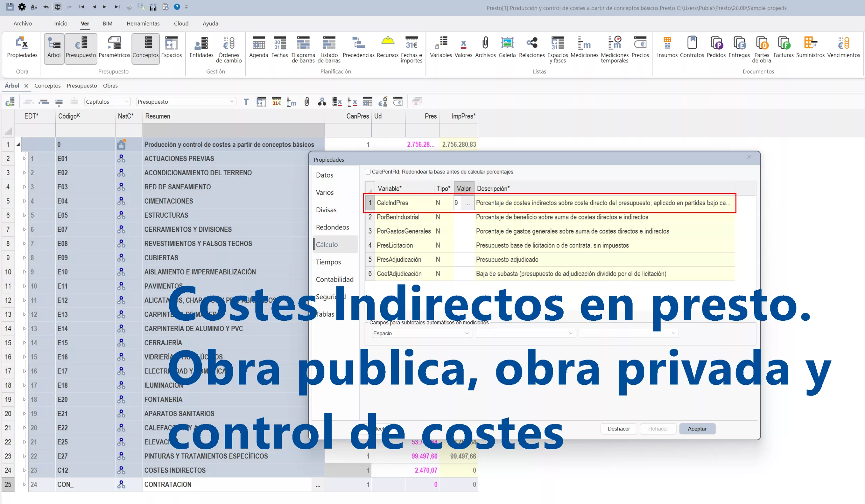Open the Agenda planning icon
The height and width of the screenshot is (504, 865).
[x=258, y=48]
